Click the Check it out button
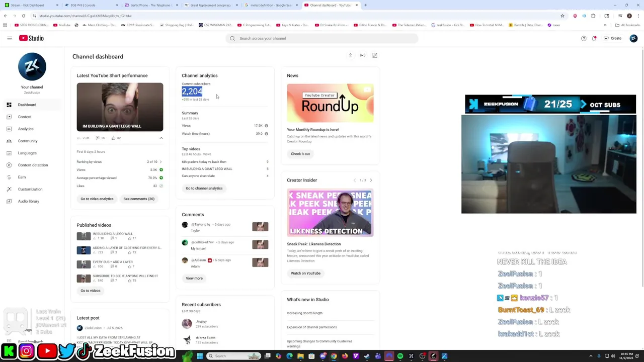The image size is (644, 362). coord(300,154)
